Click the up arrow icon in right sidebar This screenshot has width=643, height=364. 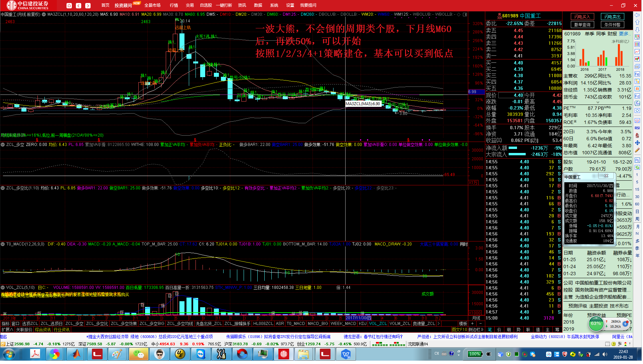click(637, 22)
